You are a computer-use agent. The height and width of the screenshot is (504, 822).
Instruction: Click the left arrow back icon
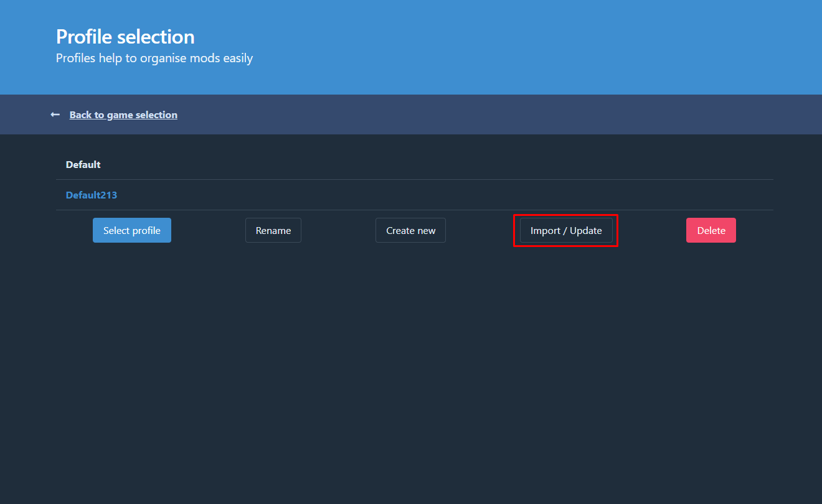coord(55,114)
